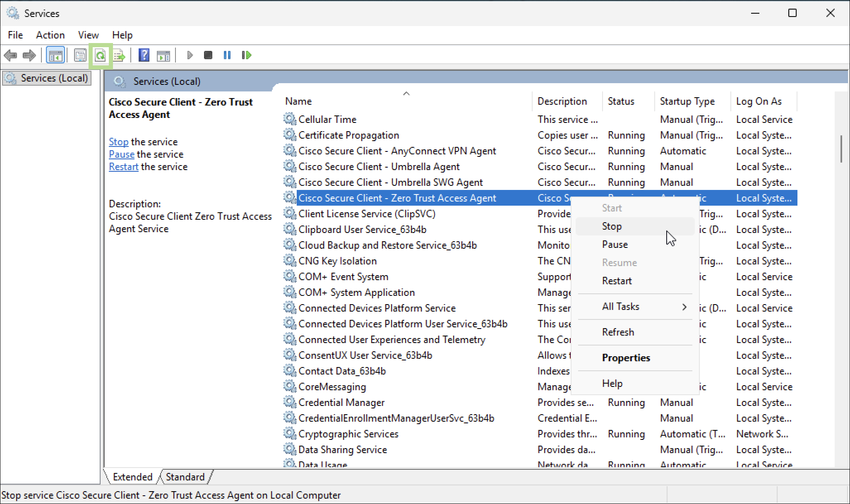
Task: Select Contact Data_63b4b service
Action: pyautogui.click(x=342, y=371)
